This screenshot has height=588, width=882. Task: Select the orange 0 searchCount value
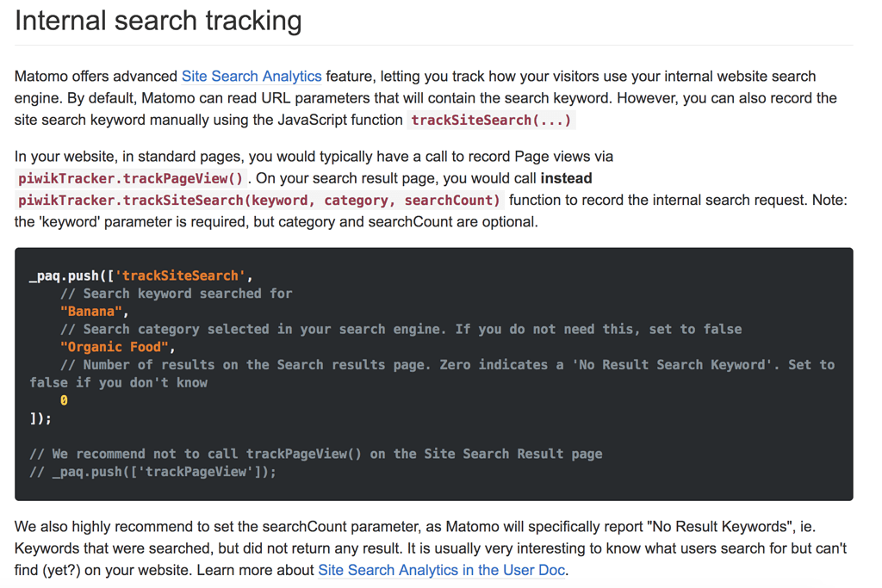[x=62, y=399]
